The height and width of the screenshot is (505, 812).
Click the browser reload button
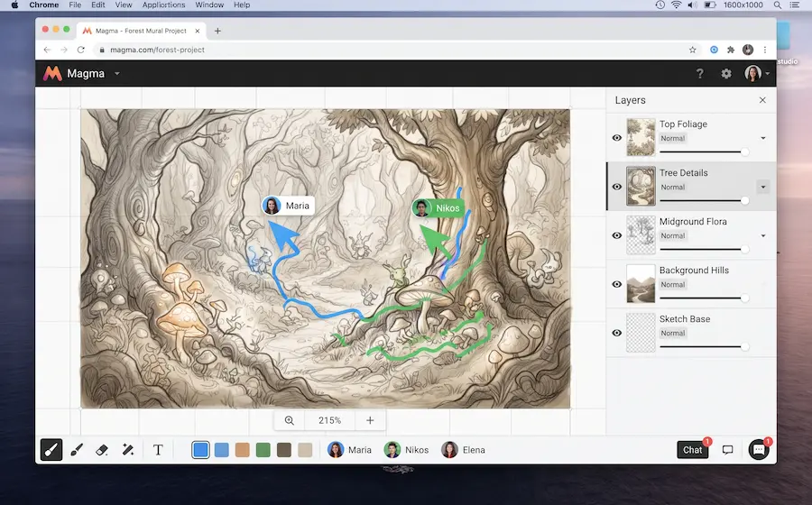(x=81, y=50)
